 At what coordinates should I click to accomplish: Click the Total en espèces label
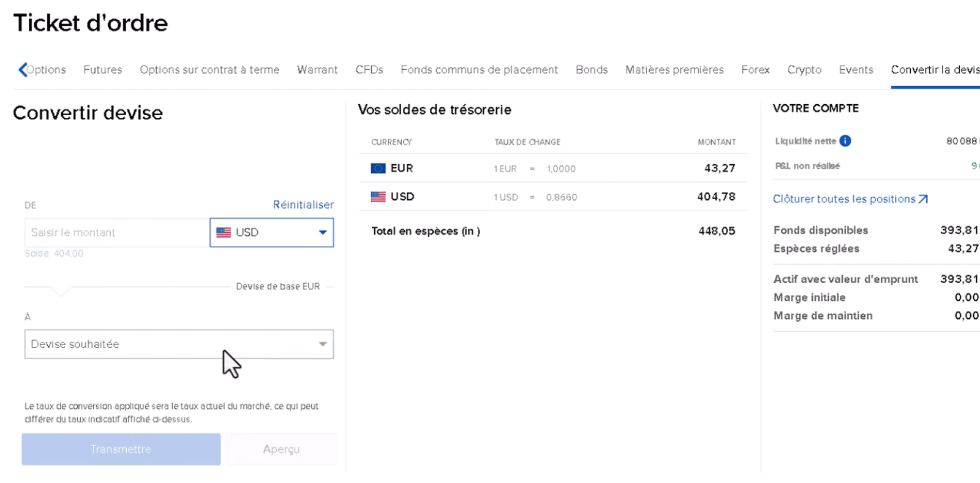click(426, 231)
